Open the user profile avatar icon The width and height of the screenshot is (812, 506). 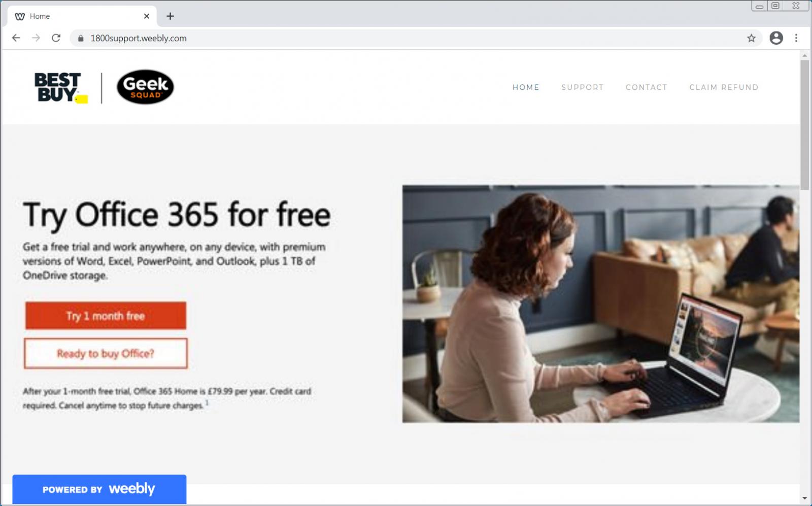776,38
